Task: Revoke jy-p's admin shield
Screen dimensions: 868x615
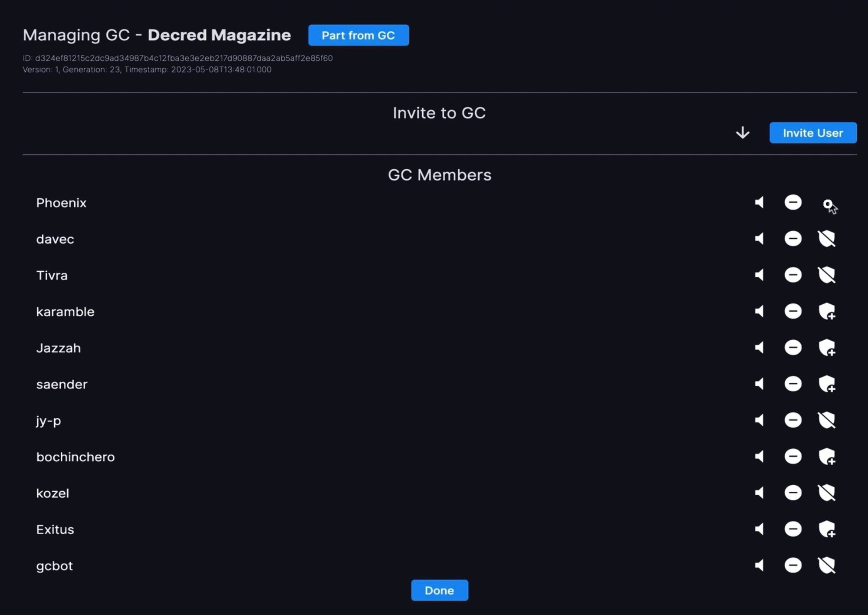Action: (826, 420)
